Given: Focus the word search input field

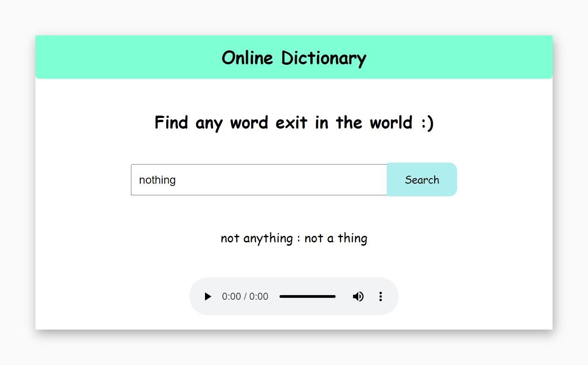Looking at the screenshot, I should pos(259,180).
